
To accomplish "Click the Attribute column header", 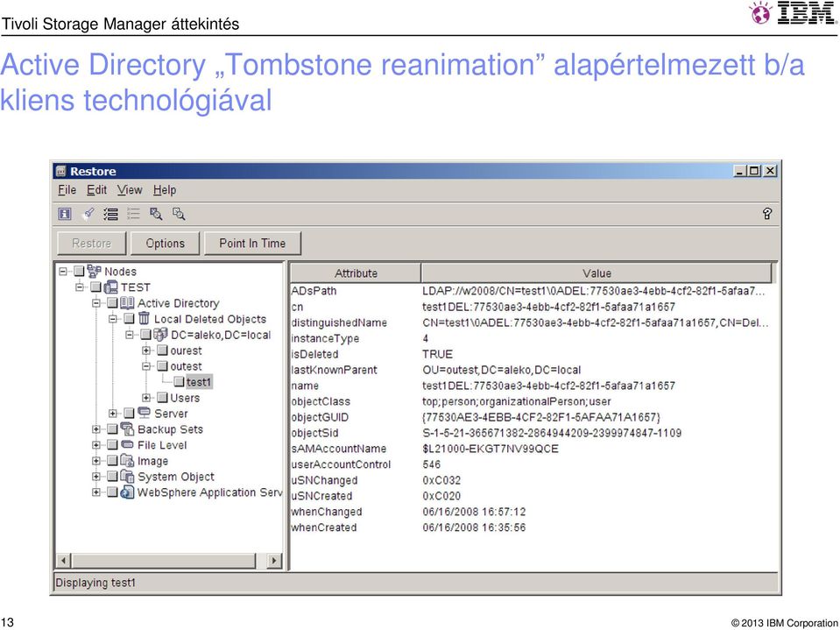I will 356,273.
